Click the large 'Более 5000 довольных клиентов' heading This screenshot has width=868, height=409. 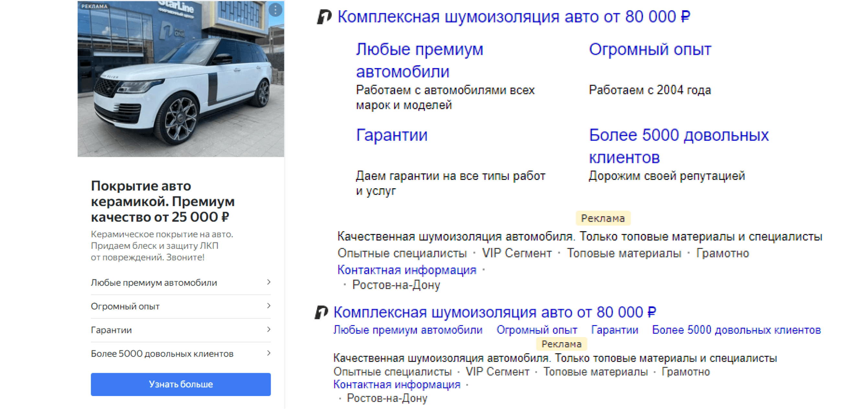678,146
